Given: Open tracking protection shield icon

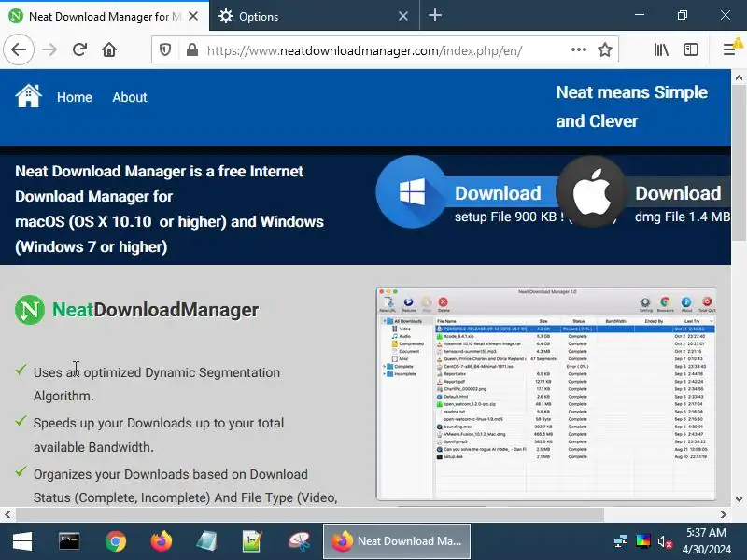Looking at the screenshot, I should (x=165, y=49).
